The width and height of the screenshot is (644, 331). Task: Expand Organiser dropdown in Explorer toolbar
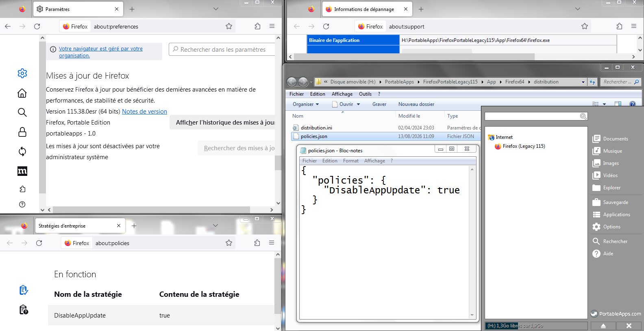306,104
